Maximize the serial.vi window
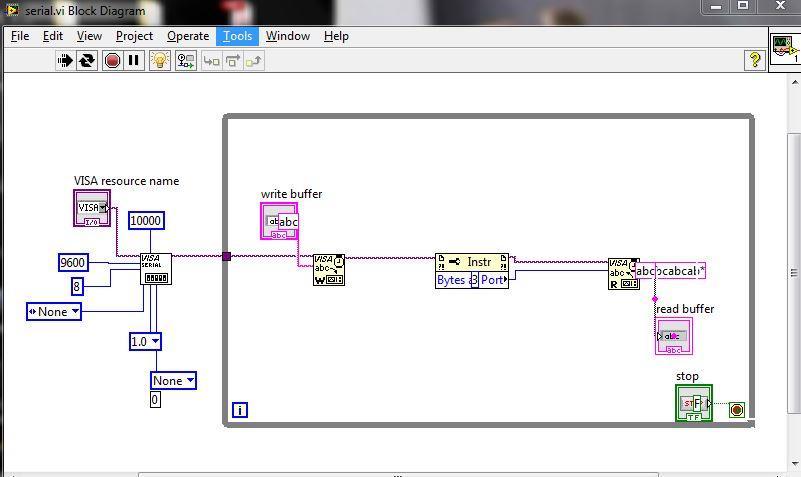The image size is (801, 477). [743, 6]
